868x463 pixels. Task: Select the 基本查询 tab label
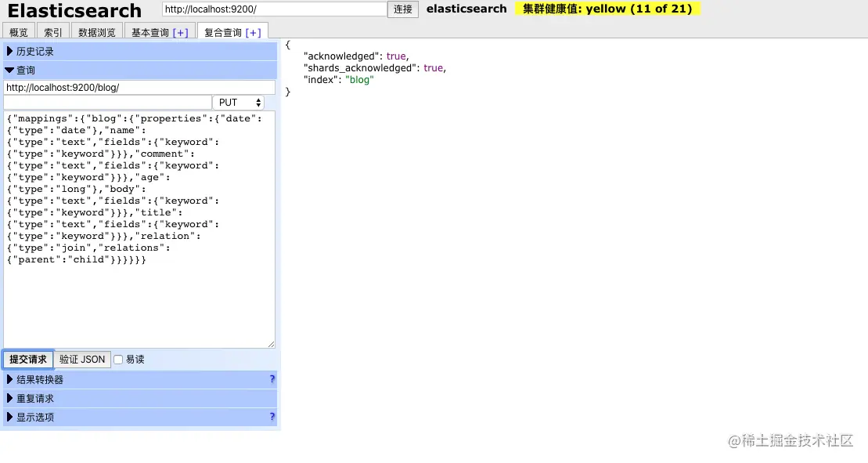tap(150, 33)
